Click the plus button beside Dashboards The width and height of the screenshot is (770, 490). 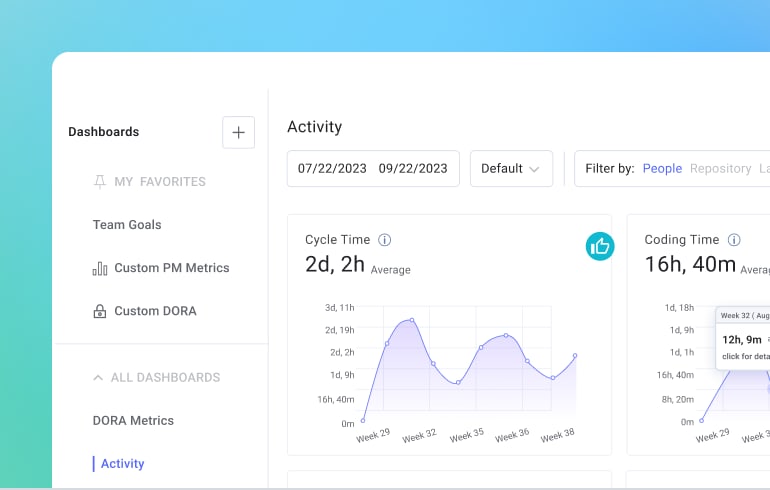click(238, 132)
